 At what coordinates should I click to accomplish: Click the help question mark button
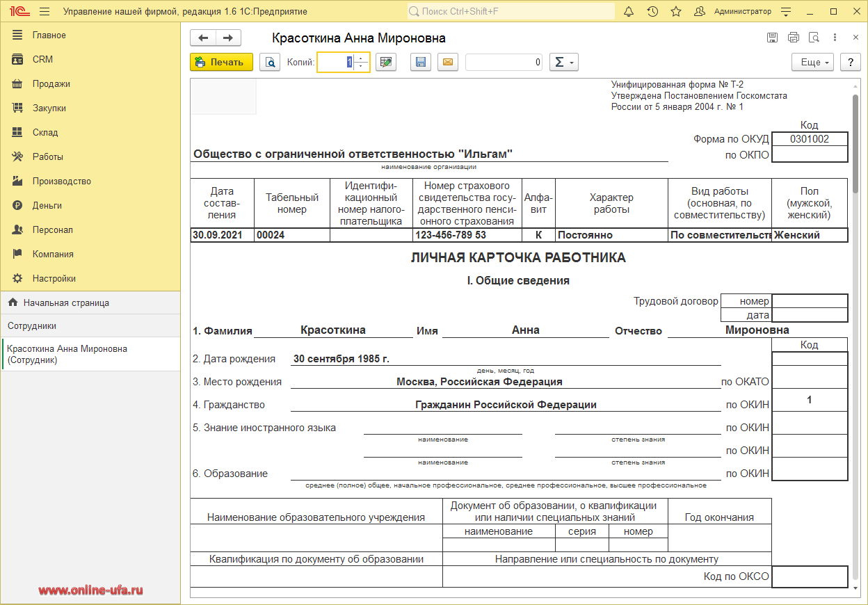tap(851, 62)
